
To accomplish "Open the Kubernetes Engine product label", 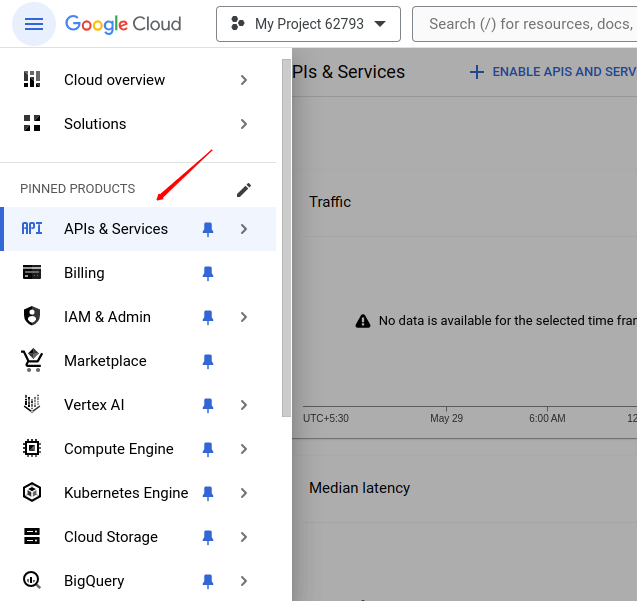I will point(126,493).
